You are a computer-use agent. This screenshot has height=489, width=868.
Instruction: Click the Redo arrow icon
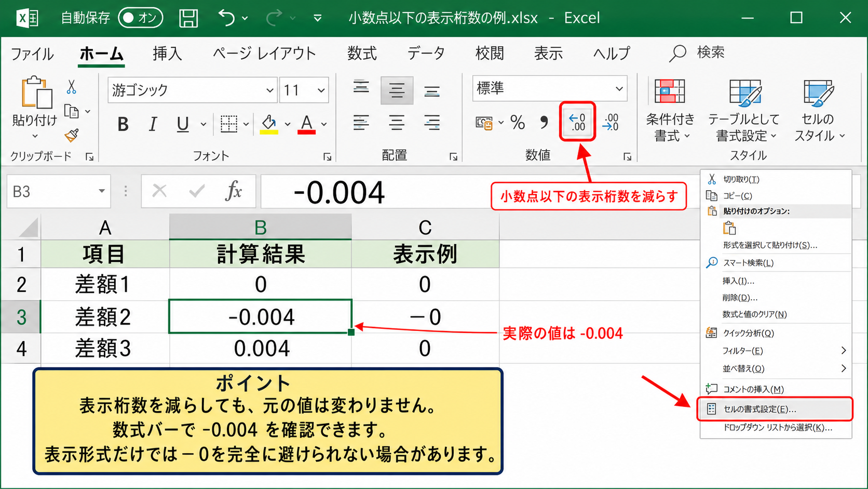(x=274, y=18)
